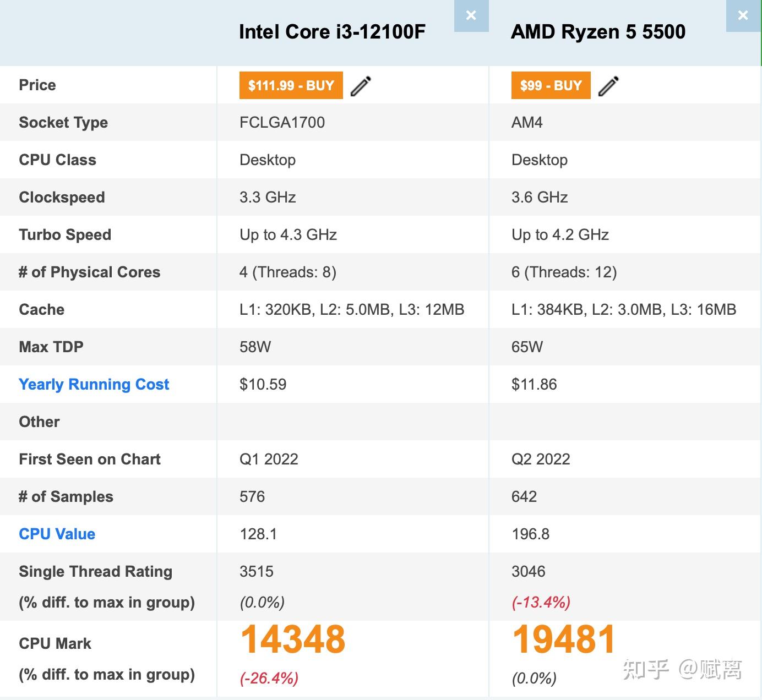Viewport: 762px width, 700px height.
Task: Open the CPU Value link
Action: pyautogui.click(x=57, y=534)
